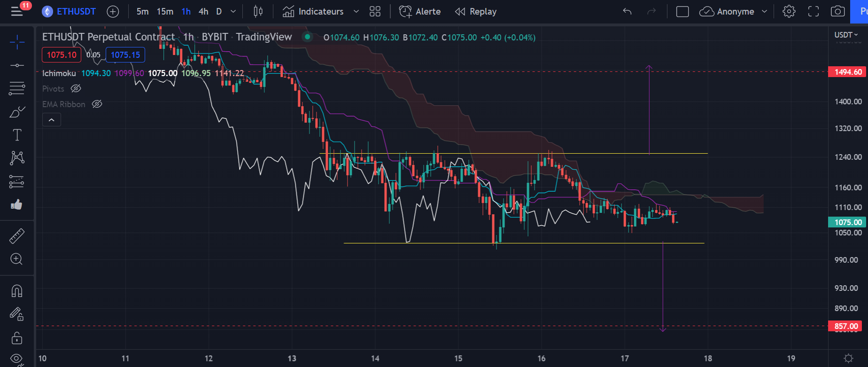Take a chart snapshot with camera icon

coord(837,12)
